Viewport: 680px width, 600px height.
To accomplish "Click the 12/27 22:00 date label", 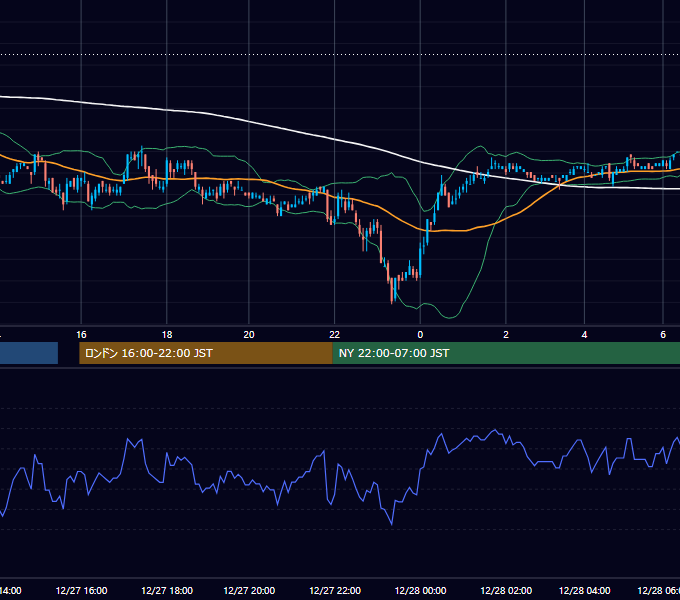I will point(335,590).
